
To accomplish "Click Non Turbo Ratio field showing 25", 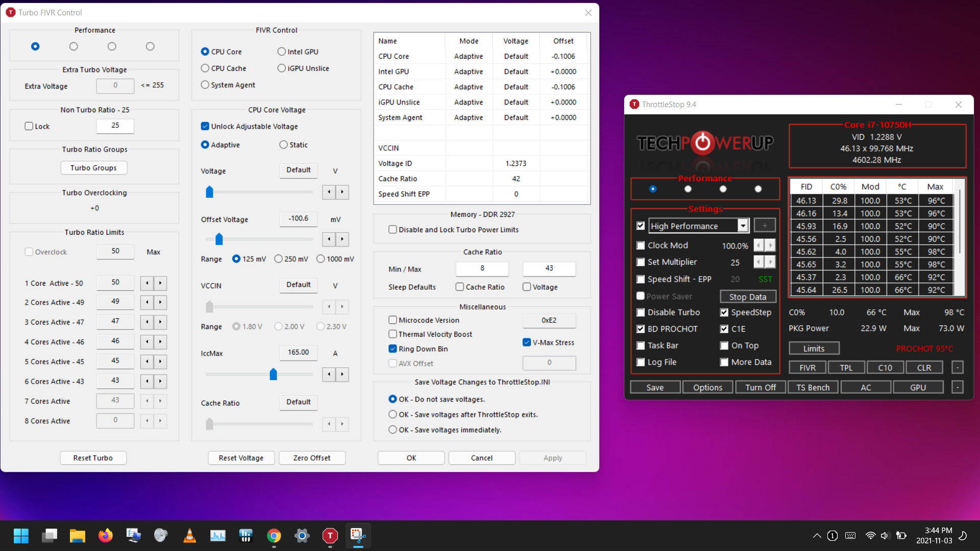I will tap(115, 126).
